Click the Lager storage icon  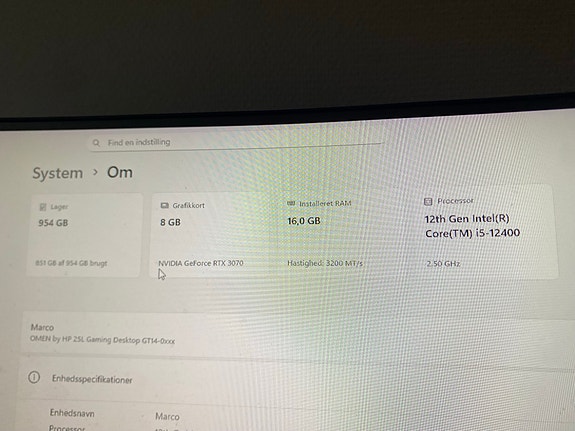coord(43,207)
